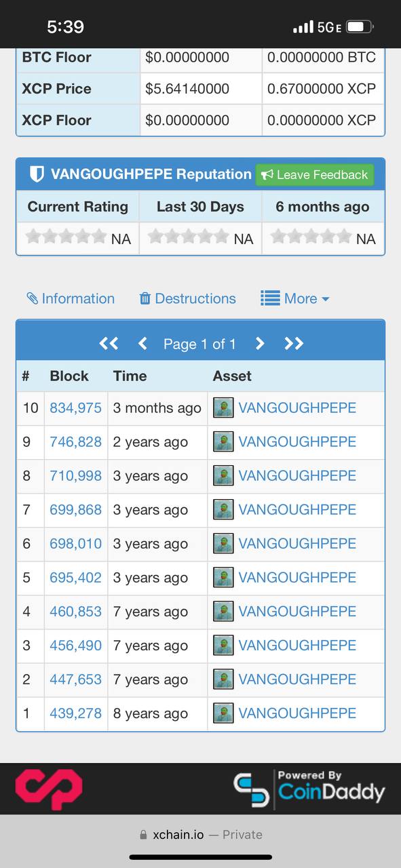This screenshot has height=868, width=401.
Task: Open block 460,853 link
Action: tap(75, 611)
